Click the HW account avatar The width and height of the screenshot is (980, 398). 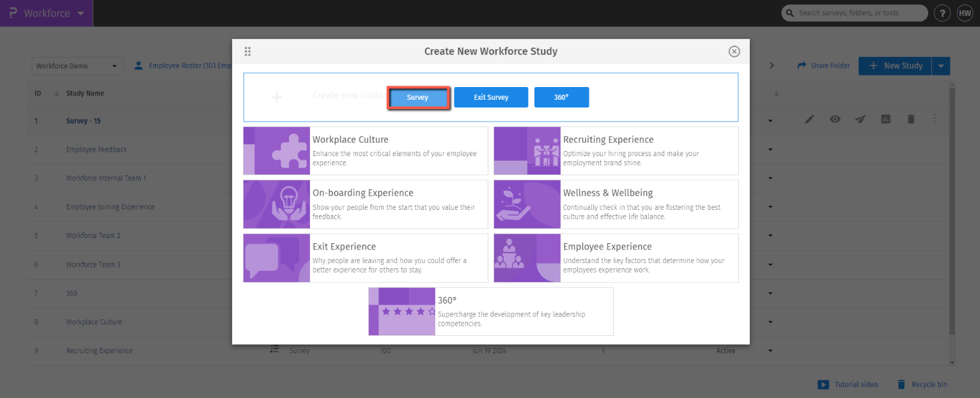965,13
